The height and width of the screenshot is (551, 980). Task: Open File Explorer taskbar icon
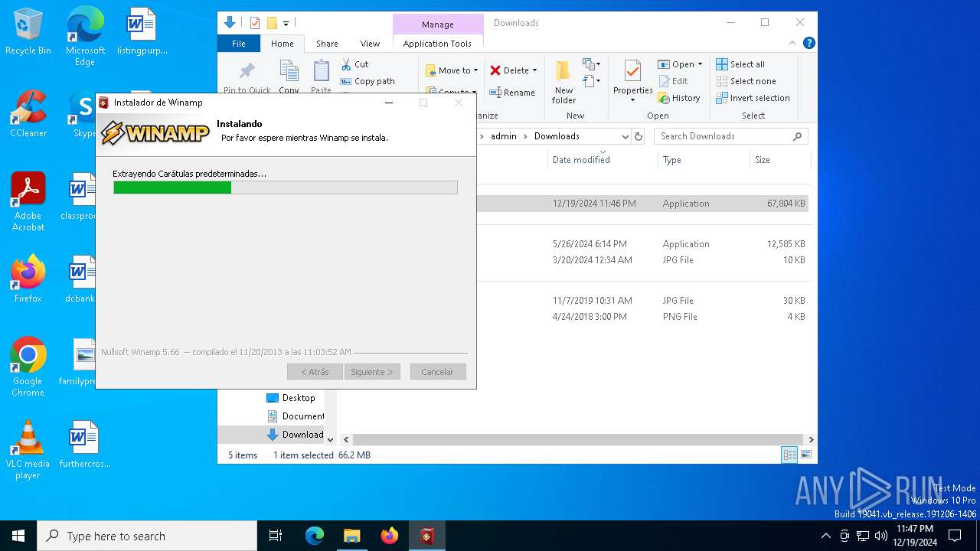point(352,536)
